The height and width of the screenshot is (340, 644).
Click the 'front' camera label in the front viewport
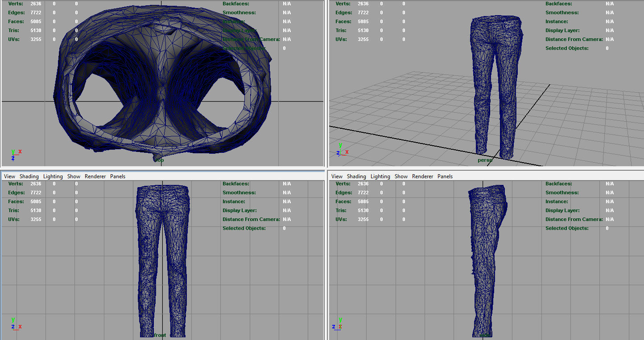(x=160, y=335)
